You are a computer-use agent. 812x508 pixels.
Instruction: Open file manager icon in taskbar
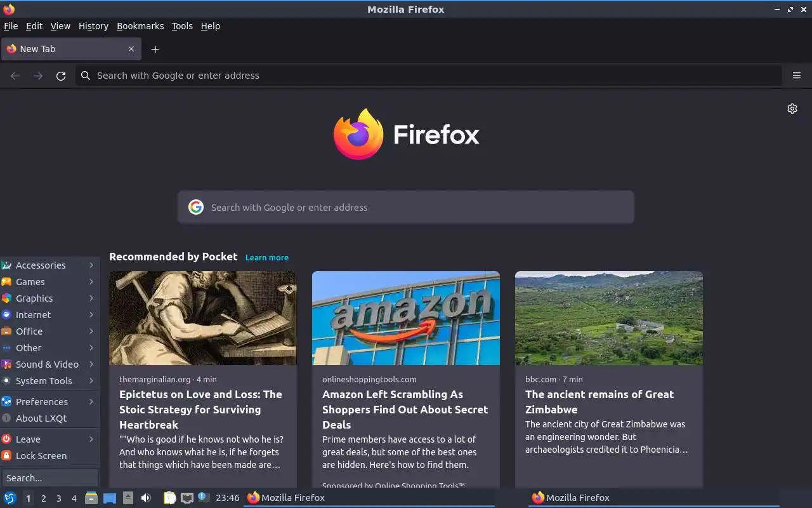click(91, 498)
